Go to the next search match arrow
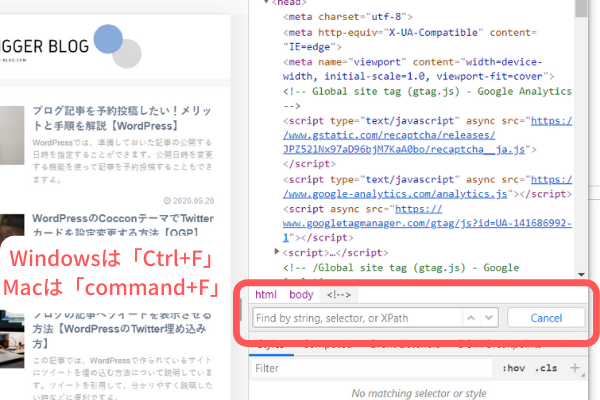Image resolution: width=600 pixels, height=400 pixels. pyautogui.click(x=489, y=318)
